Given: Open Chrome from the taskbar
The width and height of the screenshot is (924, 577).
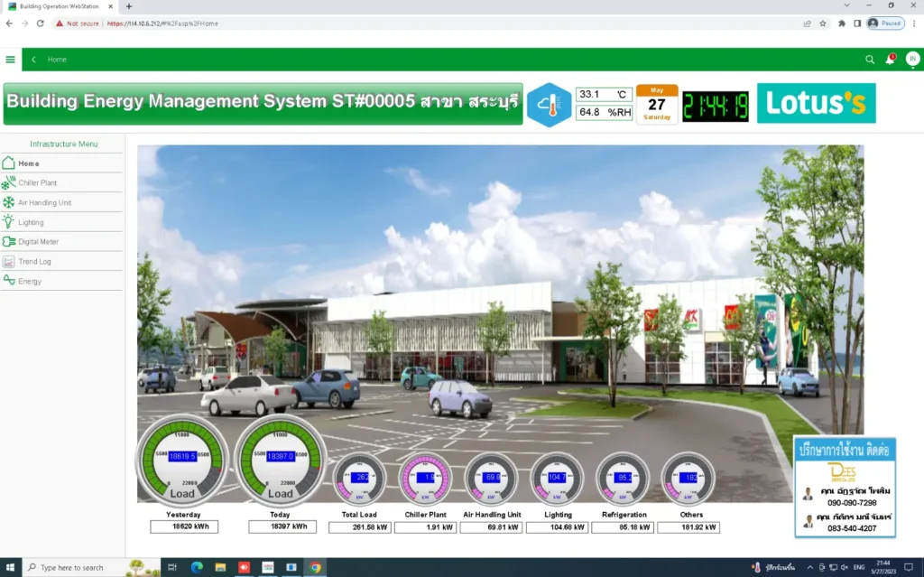Looking at the screenshot, I should [316, 568].
